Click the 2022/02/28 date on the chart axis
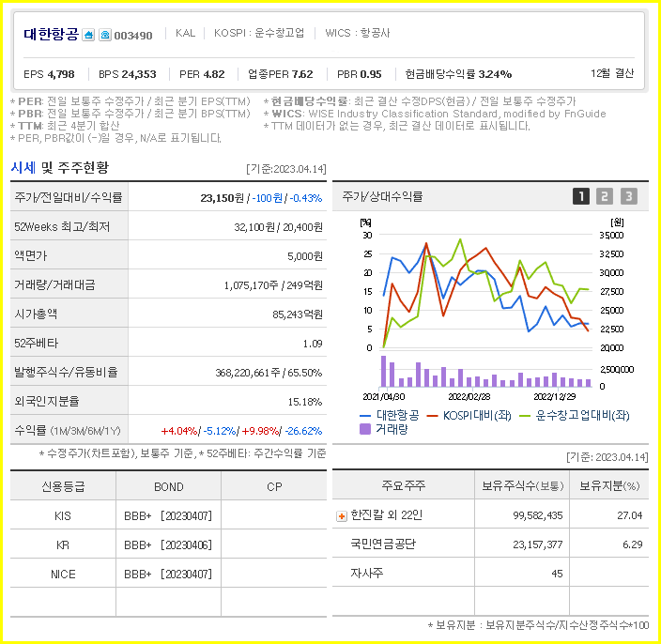661x644 pixels. (x=469, y=396)
